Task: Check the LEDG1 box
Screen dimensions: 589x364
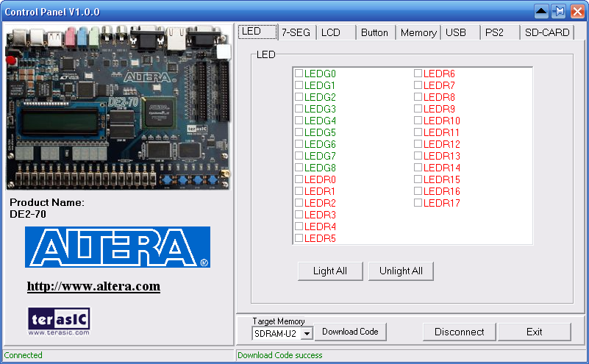Action: (299, 85)
